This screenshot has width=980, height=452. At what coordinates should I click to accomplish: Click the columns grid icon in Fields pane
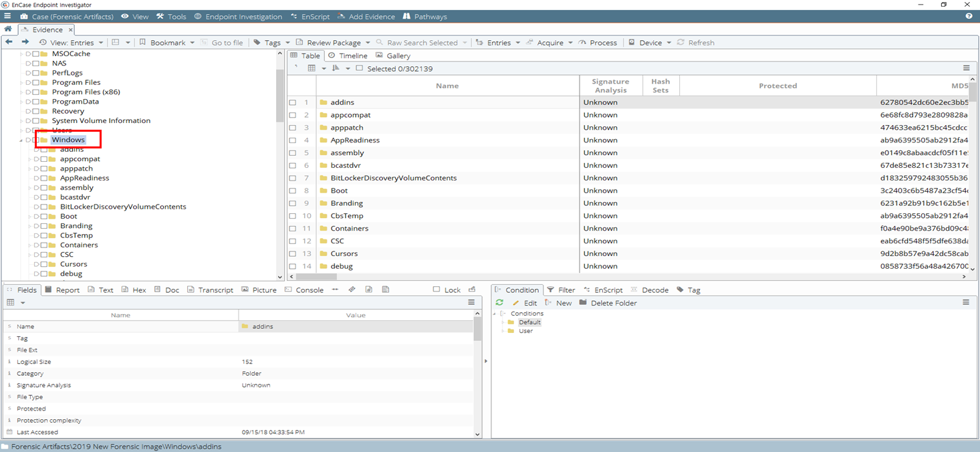click(x=11, y=302)
